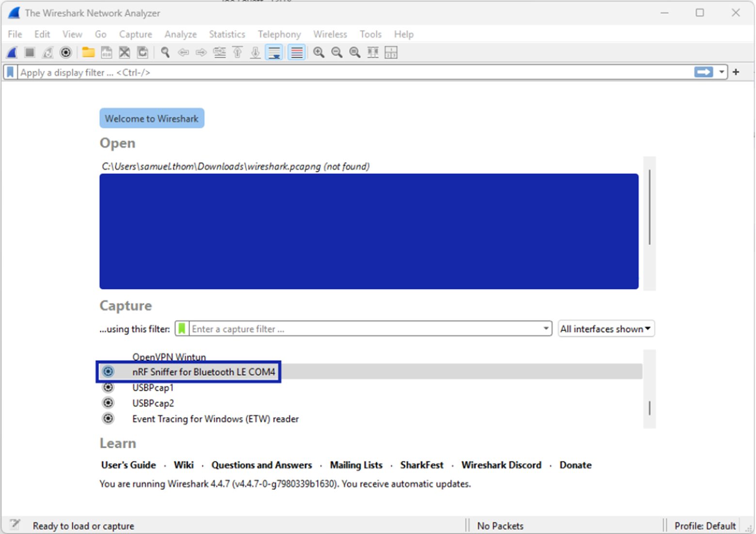Go forward in packet history arrow

click(x=201, y=52)
